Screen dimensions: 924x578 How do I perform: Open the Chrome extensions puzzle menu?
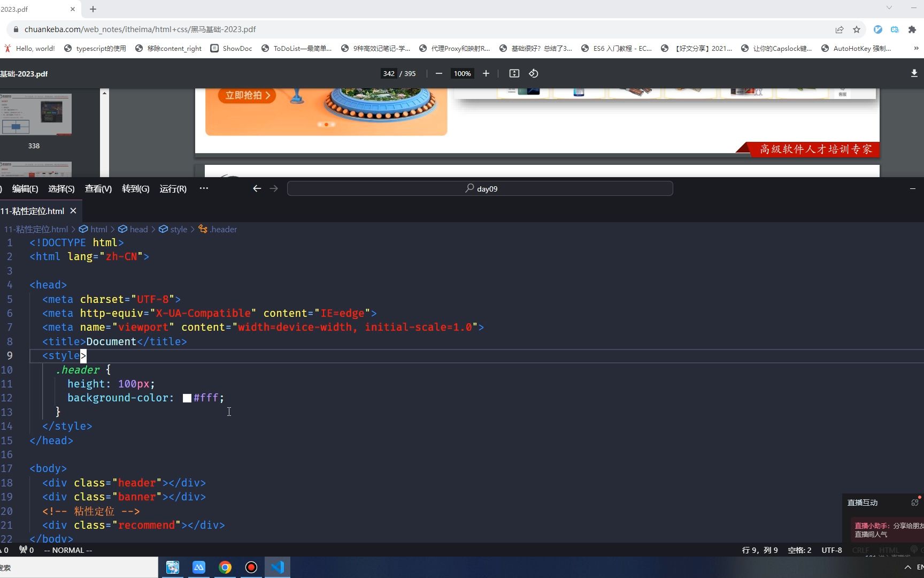912,29
